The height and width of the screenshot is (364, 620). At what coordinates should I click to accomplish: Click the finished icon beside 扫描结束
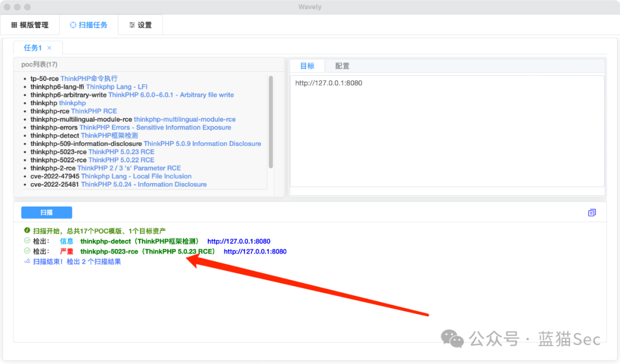pyautogui.click(x=27, y=261)
